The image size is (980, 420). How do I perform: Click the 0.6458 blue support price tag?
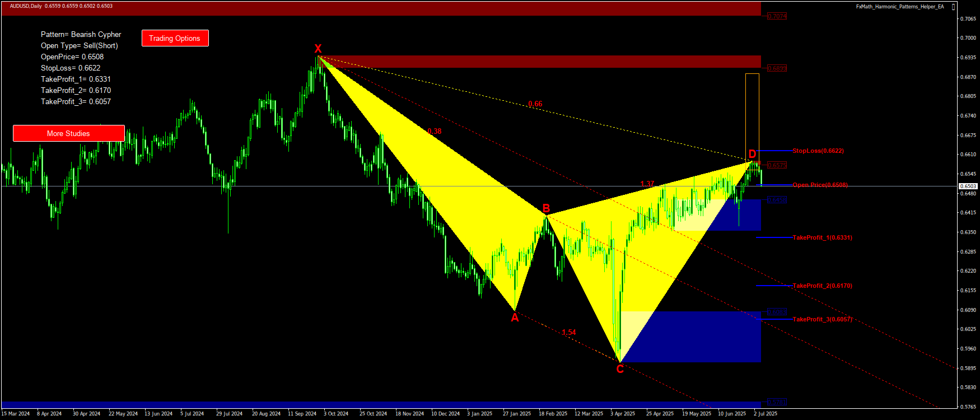point(777,200)
